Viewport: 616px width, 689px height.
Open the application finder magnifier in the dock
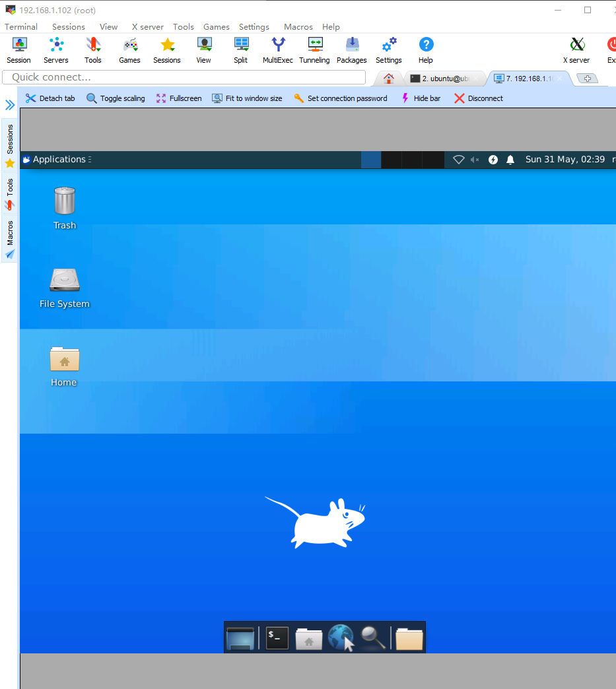(373, 638)
